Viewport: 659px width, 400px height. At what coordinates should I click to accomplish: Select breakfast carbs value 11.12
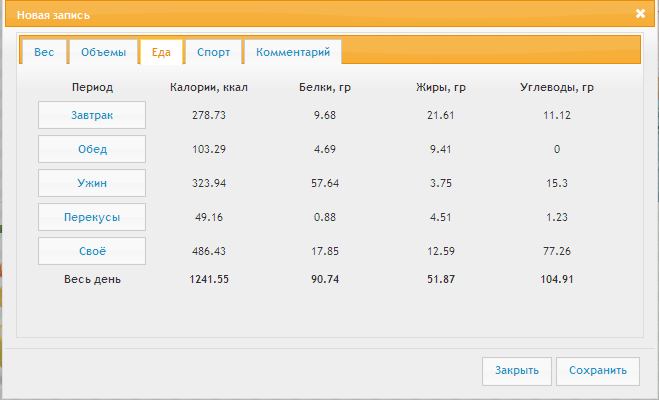click(557, 115)
